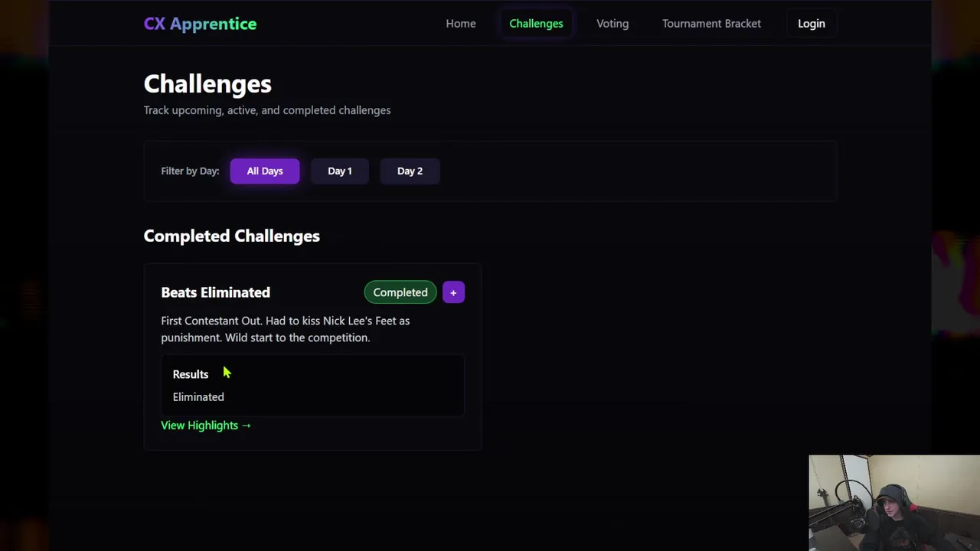Expand the challenge with the plus button
Image resolution: width=980 pixels, height=551 pixels.
tap(453, 292)
